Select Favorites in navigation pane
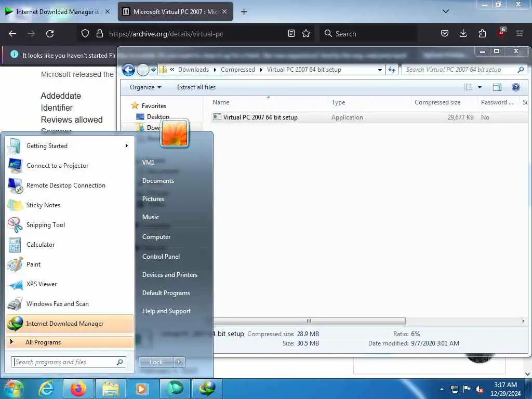The height and width of the screenshot is (399, 532). click(x=154, y=106)
